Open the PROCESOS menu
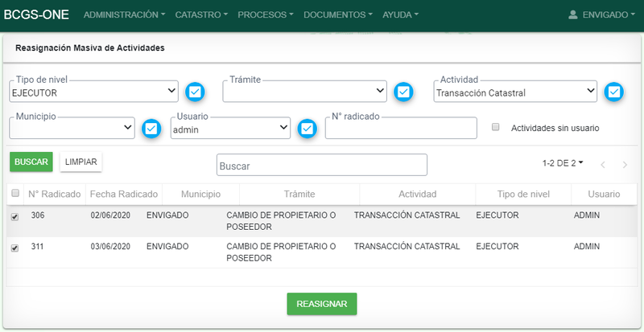This screenshot has width=644, height=332. [266, 14]
